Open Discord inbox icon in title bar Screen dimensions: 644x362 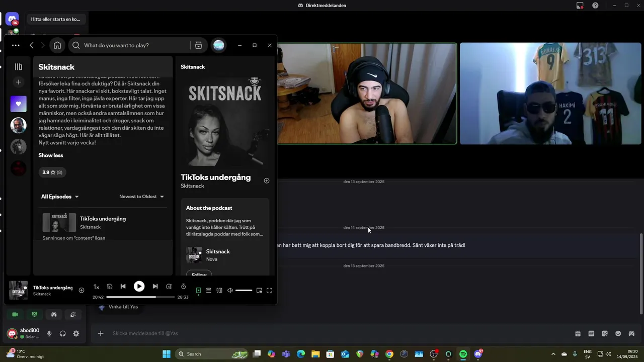pos(580,5)
